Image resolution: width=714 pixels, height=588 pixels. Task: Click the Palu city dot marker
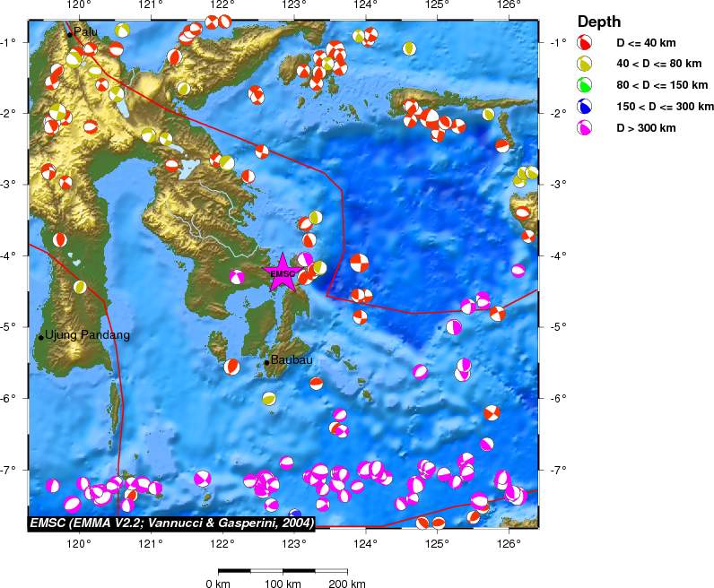70,35
